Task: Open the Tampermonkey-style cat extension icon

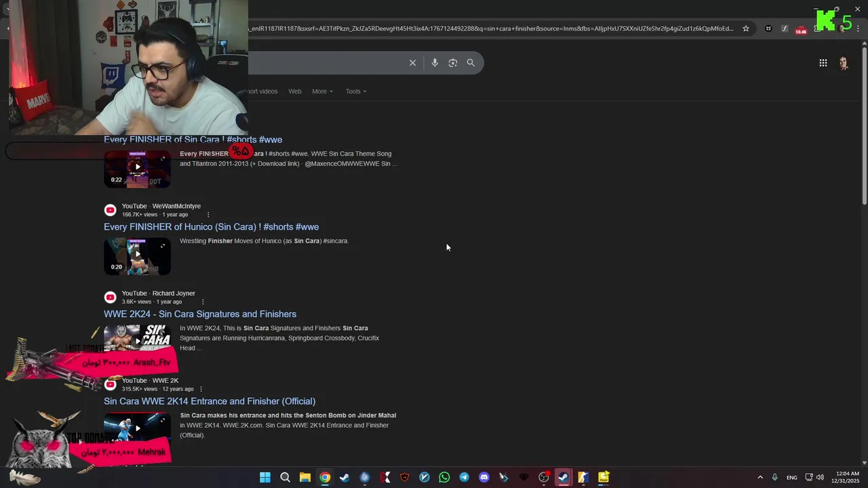Action: tap(768, 28)
